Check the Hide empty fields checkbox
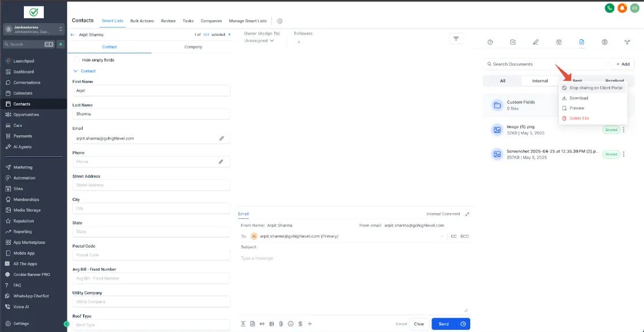Screen dimensions: 644x332 coord(76,60)
